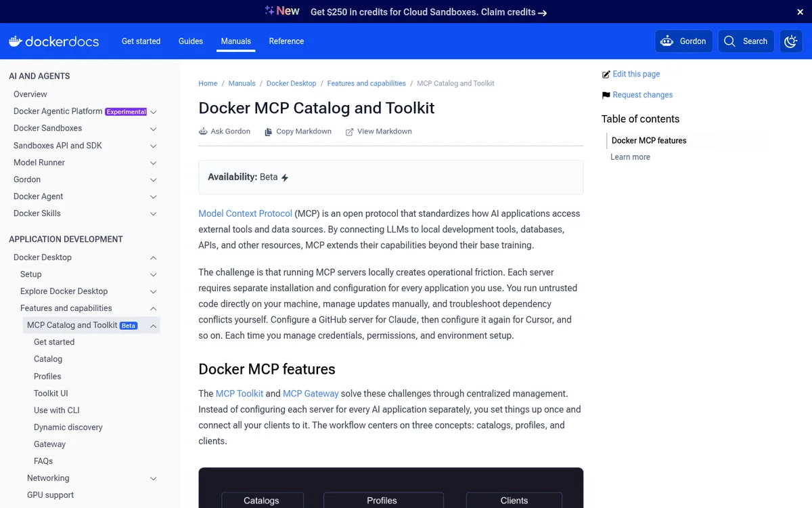Go to Manuals breadcrumb link
This screenshot has height=508, width=812.
(x=242, y=83)
